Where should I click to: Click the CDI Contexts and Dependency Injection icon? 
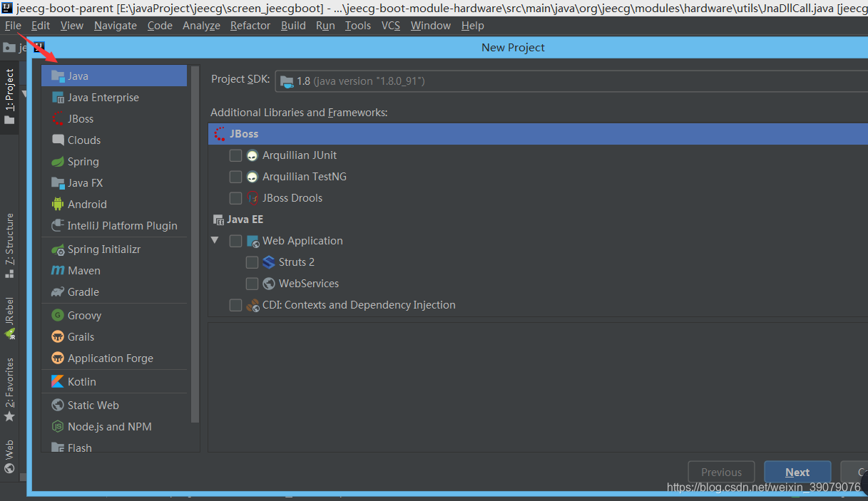point(252,305)
